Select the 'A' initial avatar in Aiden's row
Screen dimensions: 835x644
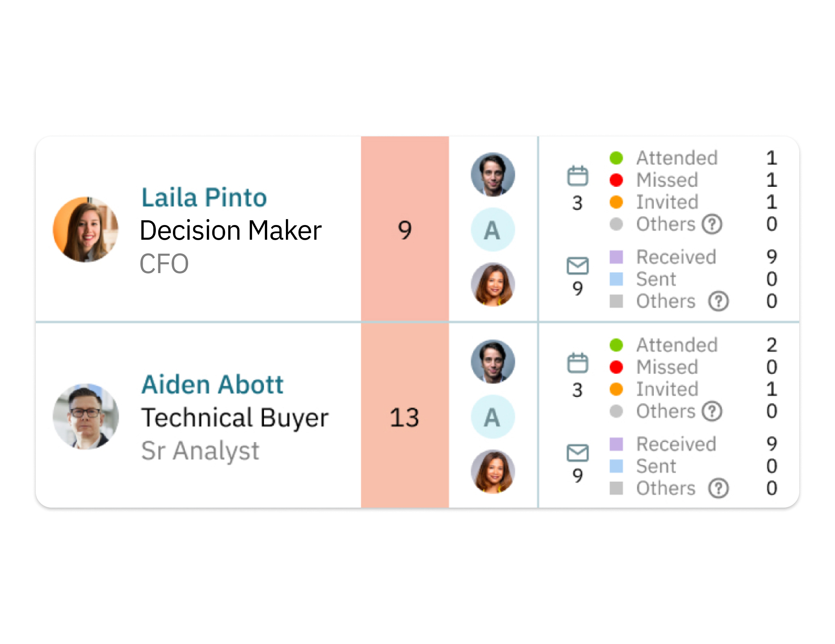point(493,417)
